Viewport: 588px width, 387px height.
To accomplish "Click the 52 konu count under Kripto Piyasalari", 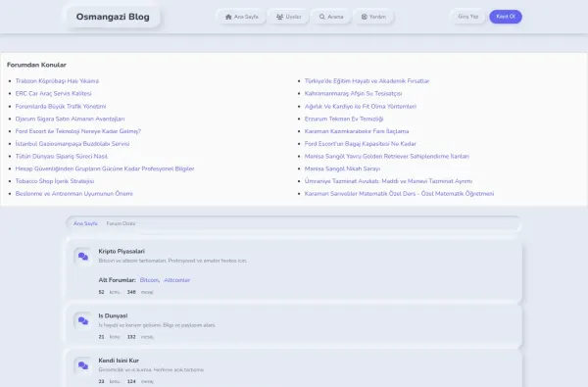I will [x=109, y=292].
